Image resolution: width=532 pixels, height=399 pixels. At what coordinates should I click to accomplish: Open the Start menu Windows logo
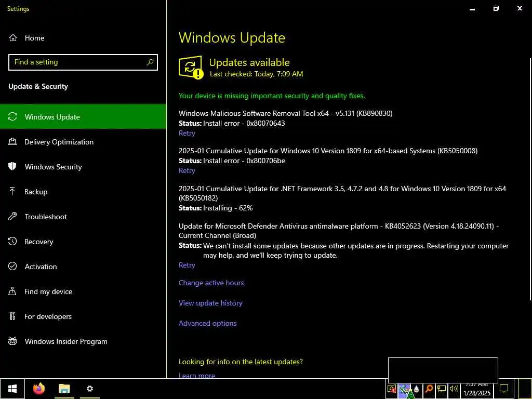pos(12,389)
